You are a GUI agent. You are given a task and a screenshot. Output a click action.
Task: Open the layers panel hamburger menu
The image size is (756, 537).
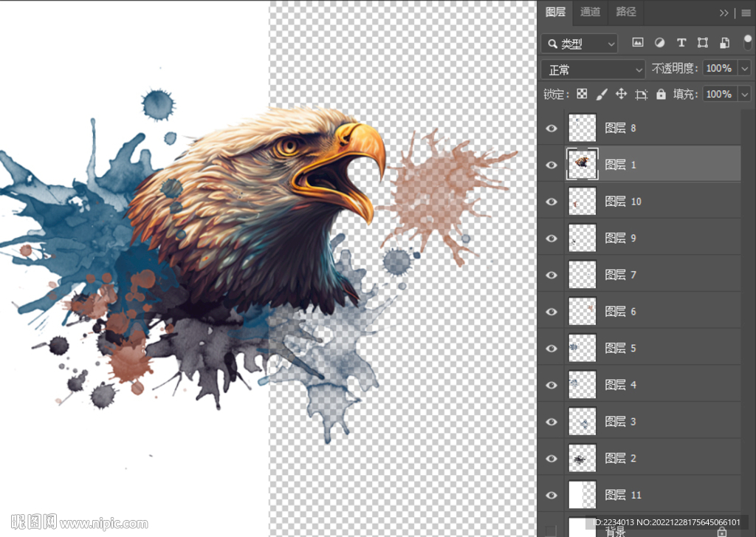pos(746,13)
